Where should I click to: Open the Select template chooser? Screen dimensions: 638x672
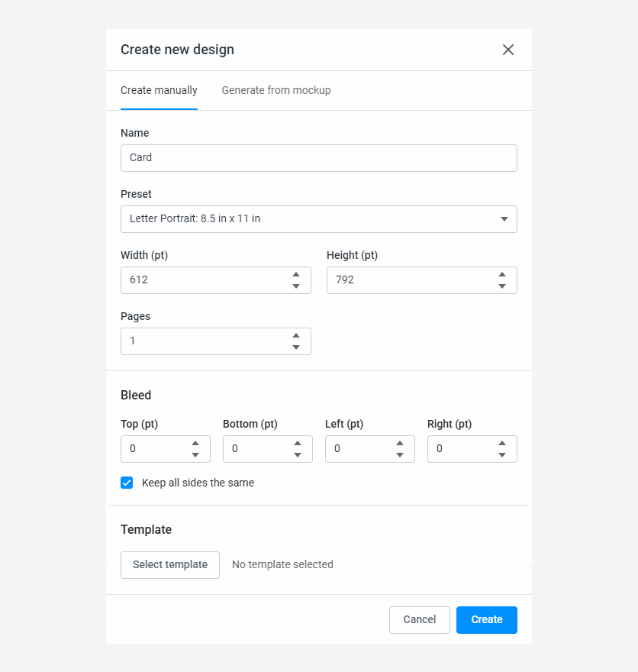pyautogui.click(x=169, y=564)
